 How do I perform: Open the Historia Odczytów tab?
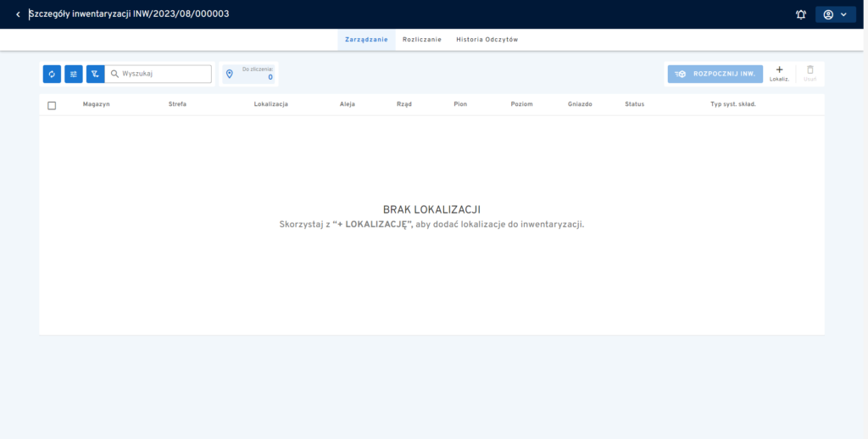(x=487, y=40)
